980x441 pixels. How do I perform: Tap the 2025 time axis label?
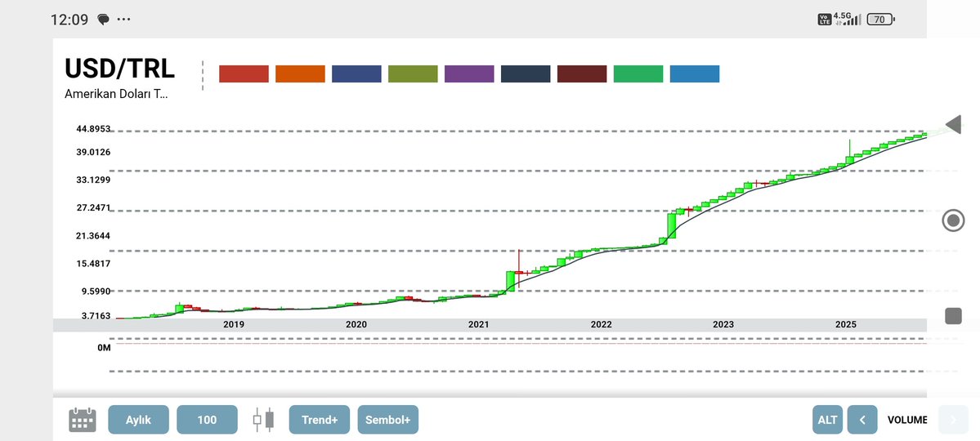[846, 325]
